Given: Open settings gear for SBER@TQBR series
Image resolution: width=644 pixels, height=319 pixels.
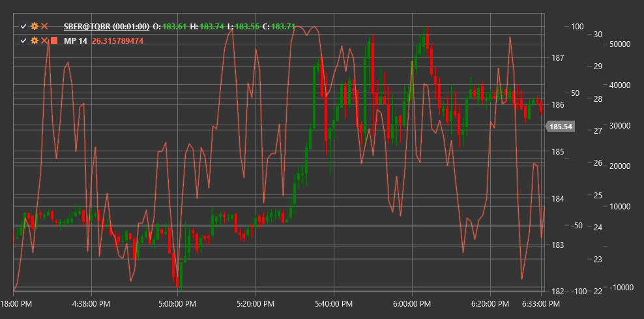Looking at the screenshot, I should click(x=35, y=27).
